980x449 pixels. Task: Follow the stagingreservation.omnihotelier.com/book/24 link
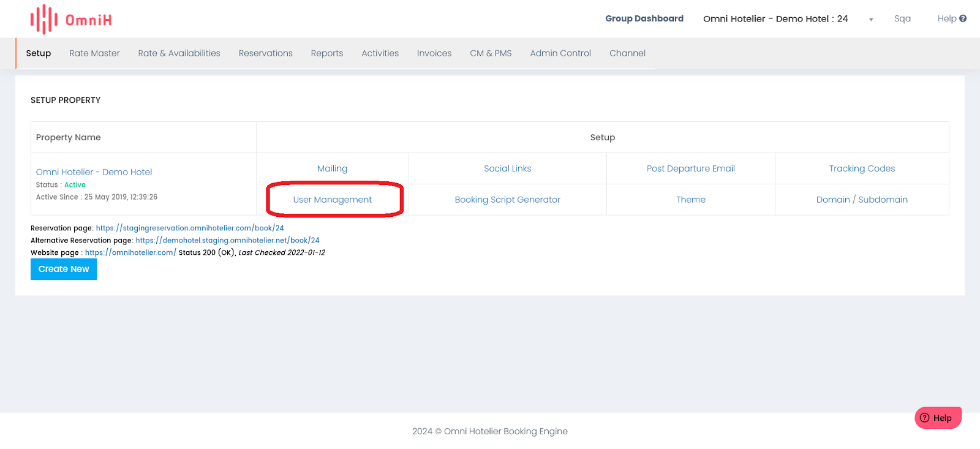[x=190, y=228]
